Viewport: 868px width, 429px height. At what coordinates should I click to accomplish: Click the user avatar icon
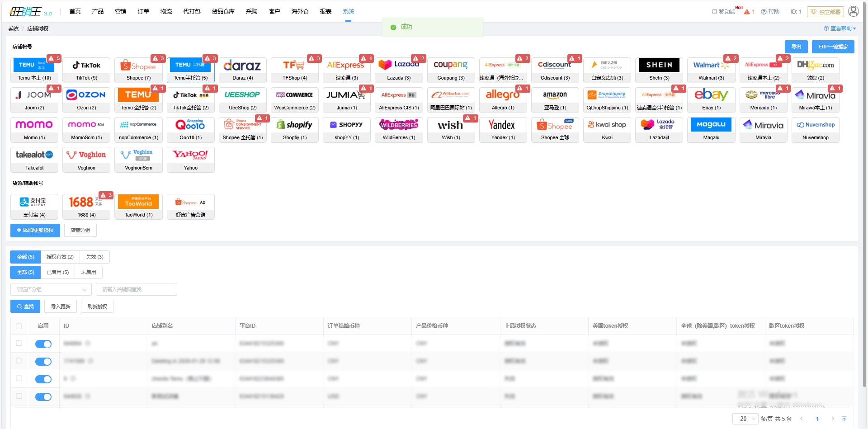(853, 11)
